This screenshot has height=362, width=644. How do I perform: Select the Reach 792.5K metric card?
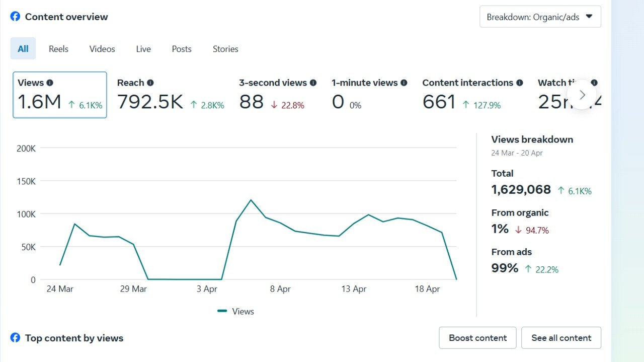pyautogui.click(x=171, y=95)
